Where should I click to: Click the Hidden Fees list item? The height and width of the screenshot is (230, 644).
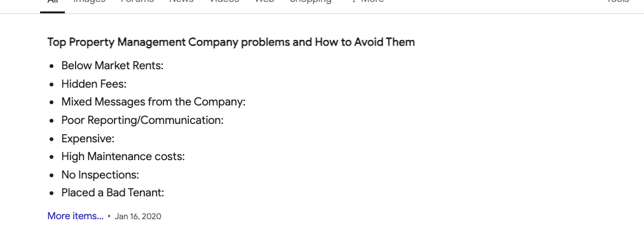point(94,84)
